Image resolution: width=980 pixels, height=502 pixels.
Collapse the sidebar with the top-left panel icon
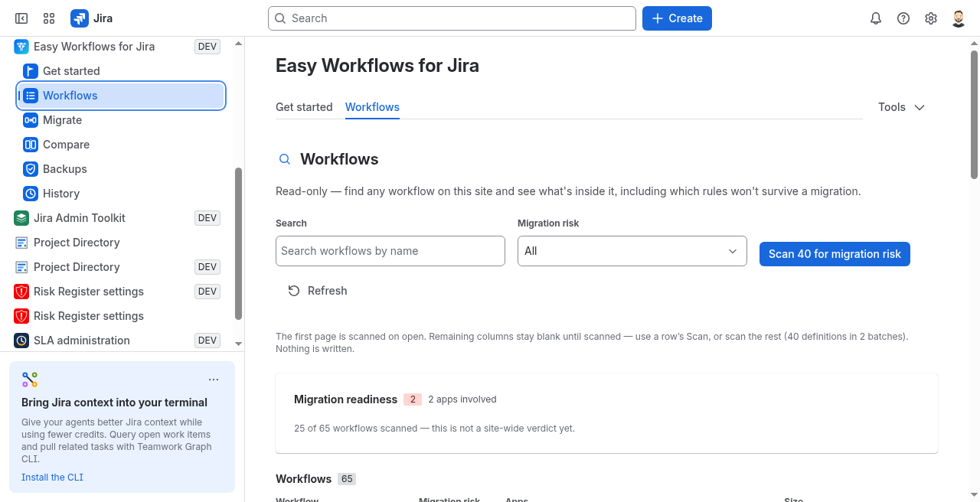(x=21, y=18)
